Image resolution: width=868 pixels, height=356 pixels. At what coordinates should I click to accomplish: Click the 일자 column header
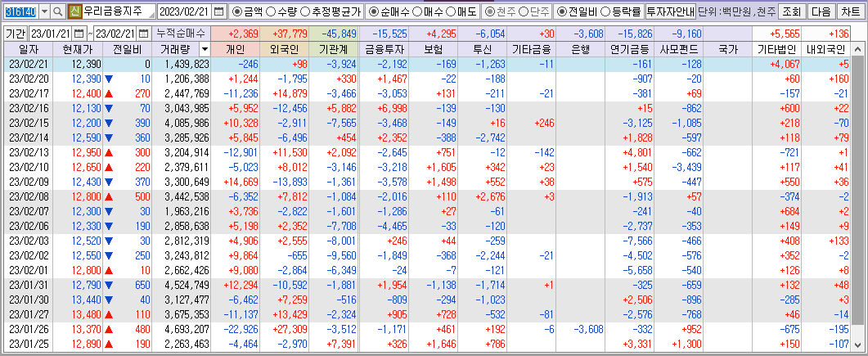click(29, 50)
